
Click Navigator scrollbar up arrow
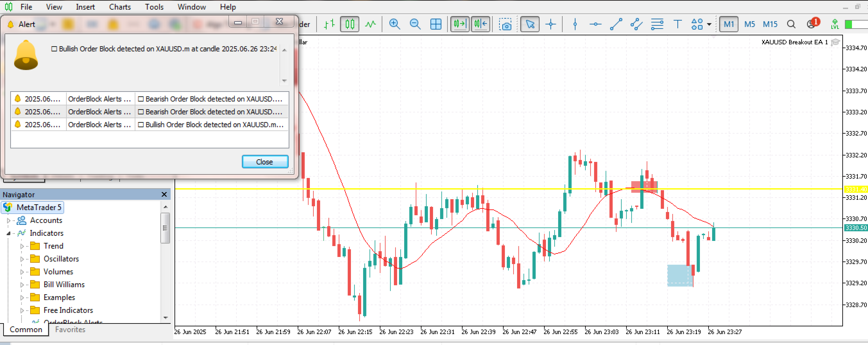[166, 206]
